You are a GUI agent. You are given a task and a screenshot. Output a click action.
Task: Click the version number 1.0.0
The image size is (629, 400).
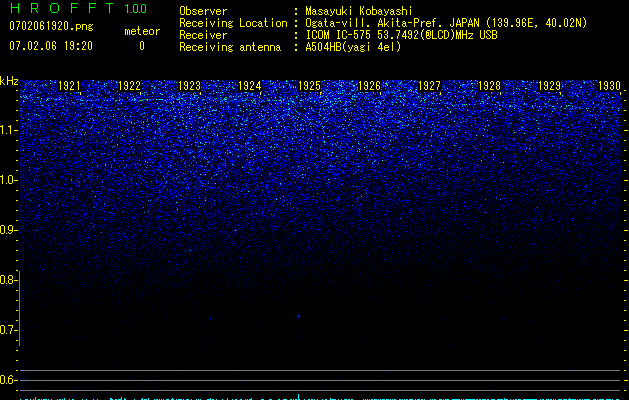[x=136, y=9]
